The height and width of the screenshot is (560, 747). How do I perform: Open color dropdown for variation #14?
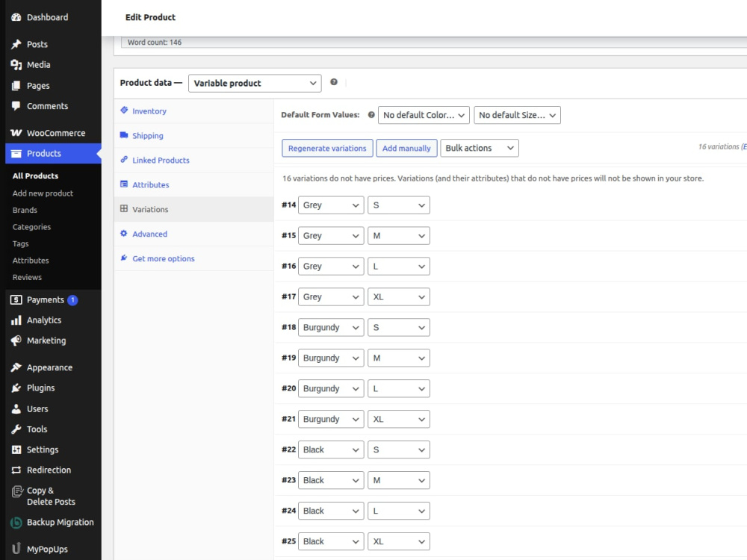coord(331,205)
